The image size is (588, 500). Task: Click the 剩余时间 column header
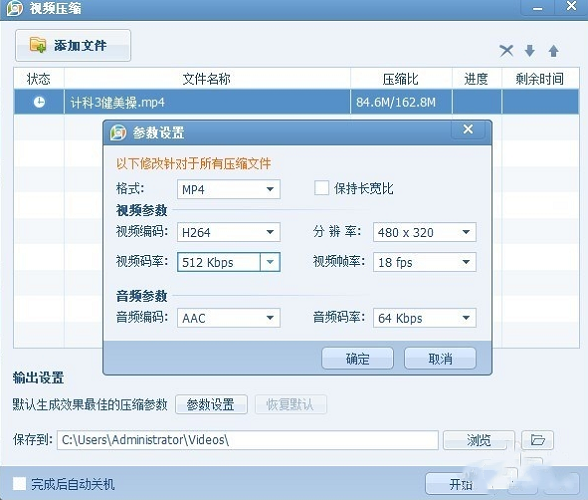point(540,79)
